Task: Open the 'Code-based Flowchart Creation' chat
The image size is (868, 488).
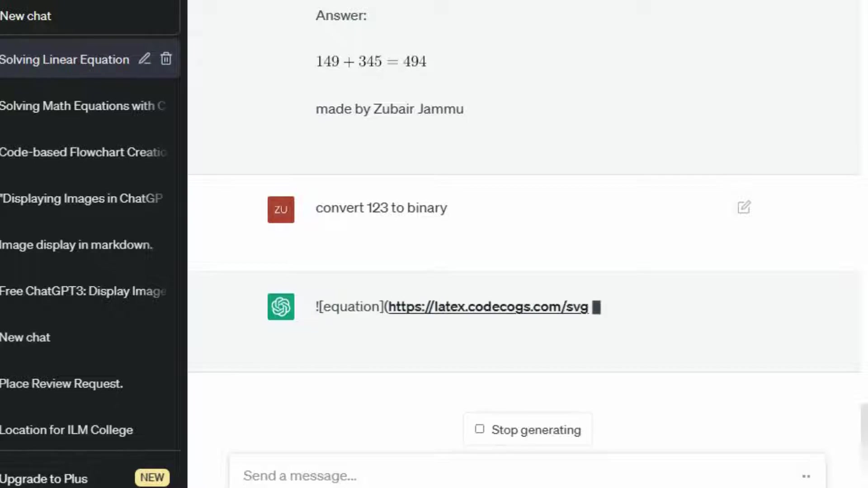Action: point(77,152)
